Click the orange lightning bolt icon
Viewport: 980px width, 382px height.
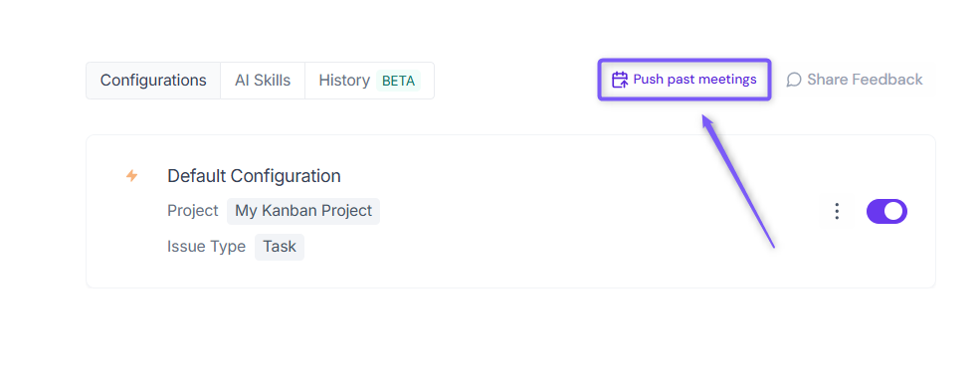(x=132, y=176)
